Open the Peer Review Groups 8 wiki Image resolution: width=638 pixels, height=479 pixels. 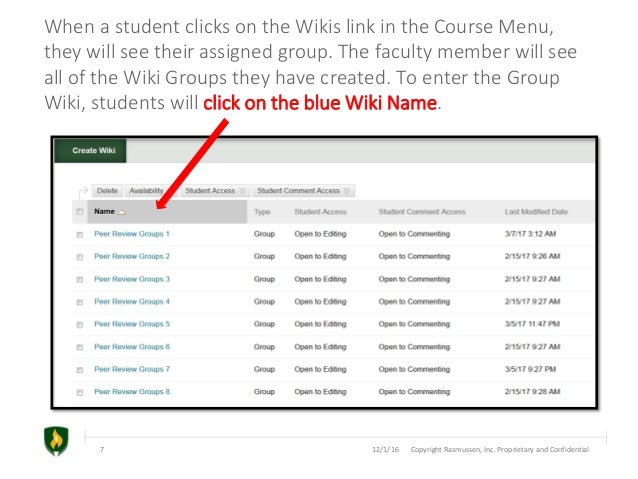click(x=132, y=392)
